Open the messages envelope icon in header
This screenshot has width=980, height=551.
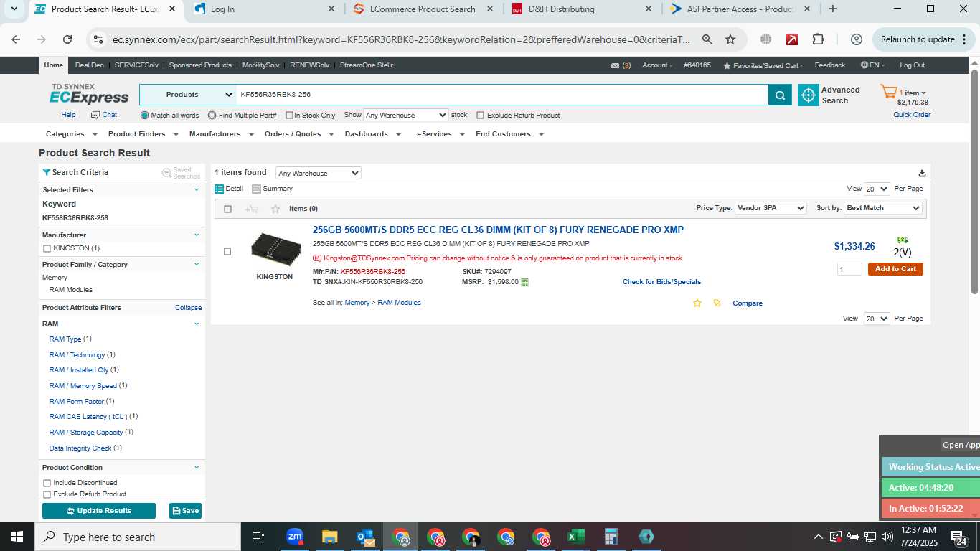(x=615, y=65)
